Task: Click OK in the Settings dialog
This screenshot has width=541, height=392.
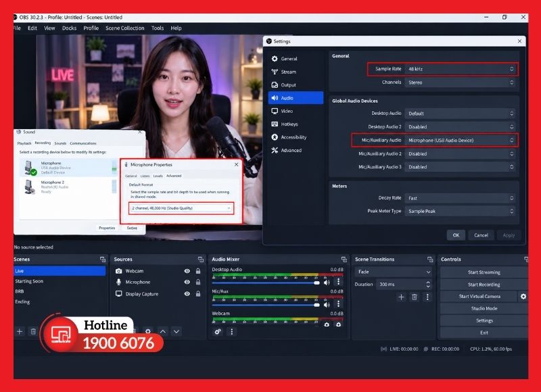Action: click(x=456, y=235)
